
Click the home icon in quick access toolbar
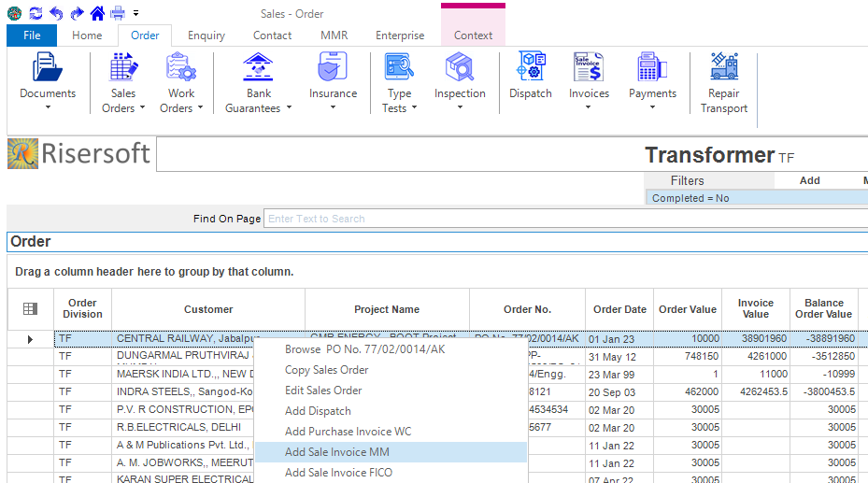(x=97, y=13)
